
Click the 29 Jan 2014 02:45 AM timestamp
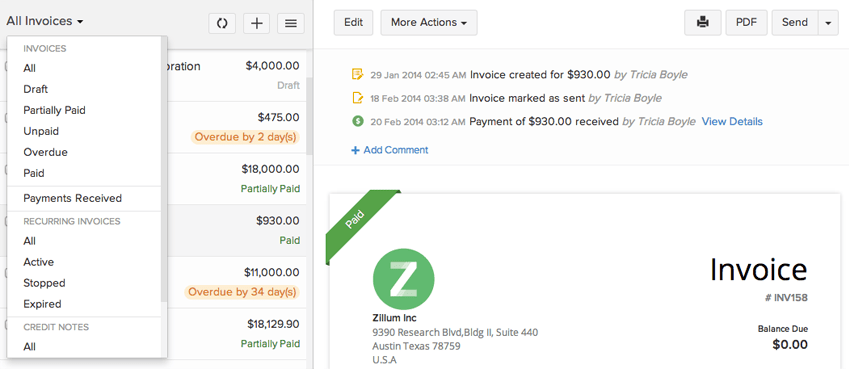(x=417, y=75)
